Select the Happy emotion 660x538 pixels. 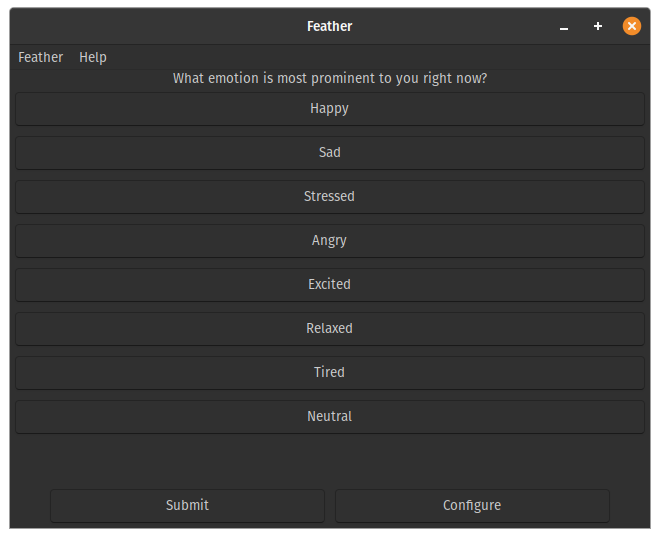(329, 109)
